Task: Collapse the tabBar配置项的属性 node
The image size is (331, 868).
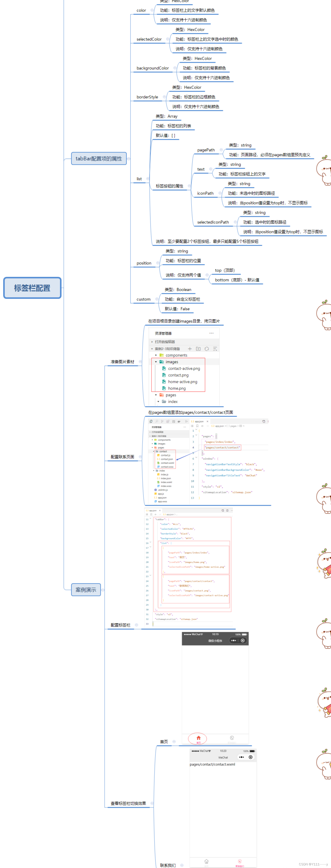Action: pos(129,158)
